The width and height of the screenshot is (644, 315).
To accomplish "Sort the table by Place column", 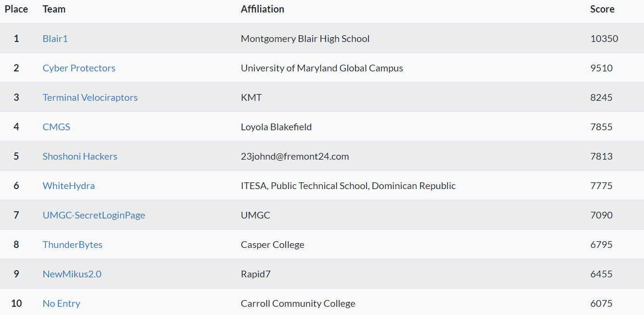I will (x=16, y=9).
